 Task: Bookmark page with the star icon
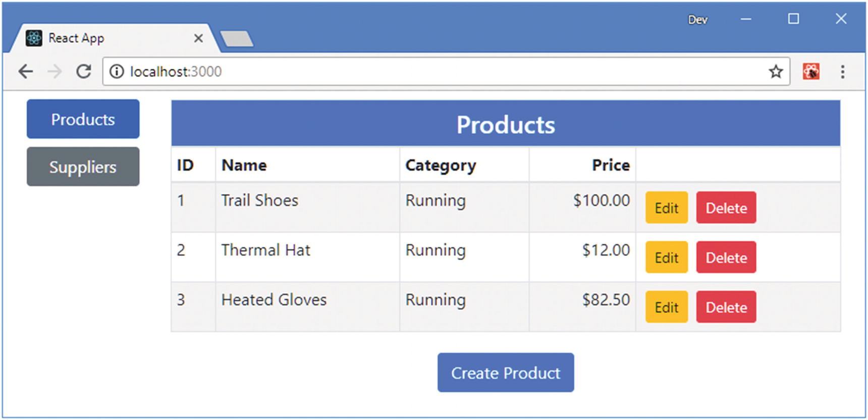776,72
